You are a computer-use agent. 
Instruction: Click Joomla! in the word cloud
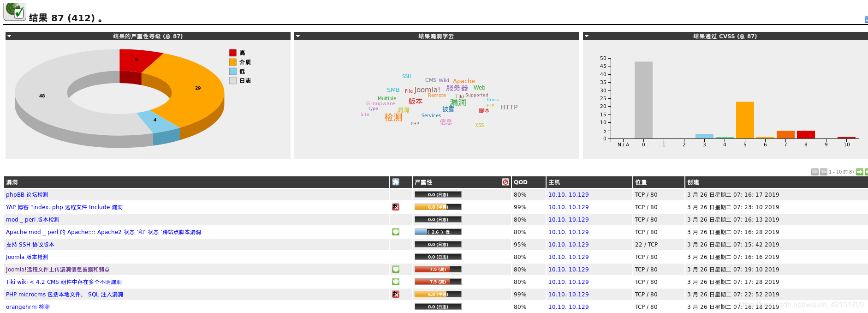point(427,90)
